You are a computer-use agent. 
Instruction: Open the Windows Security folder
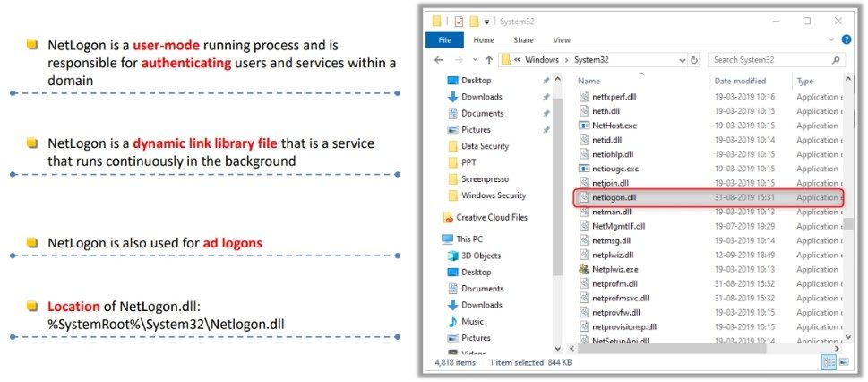pyautogui.click(x=486, y=195)
